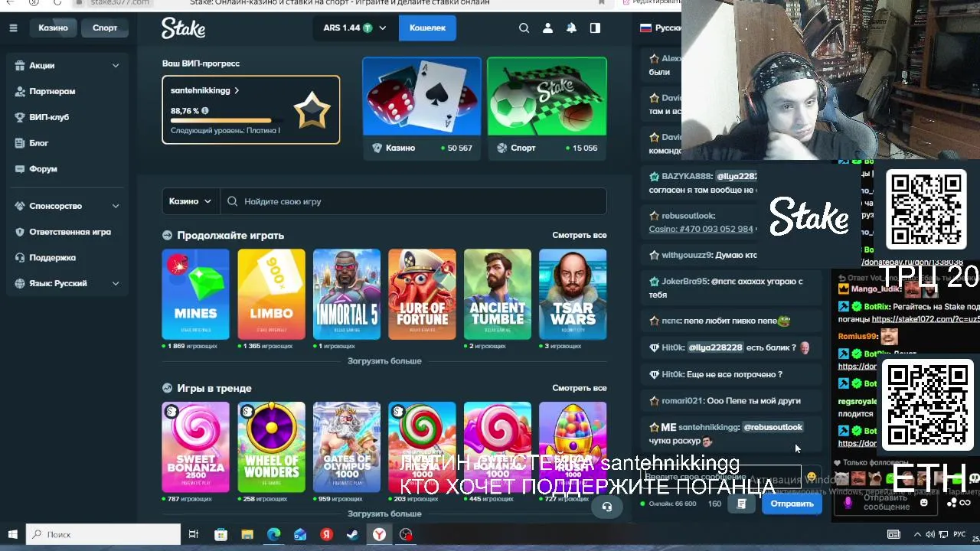Click the red Yandex taskbar icon
The image size is (980, 551).
tap(326, 534)
